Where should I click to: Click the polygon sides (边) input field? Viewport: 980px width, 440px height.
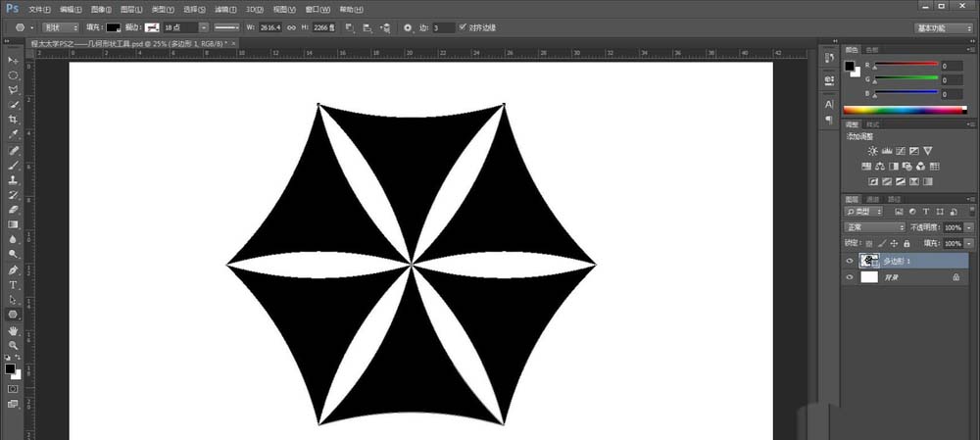[442, 27]
